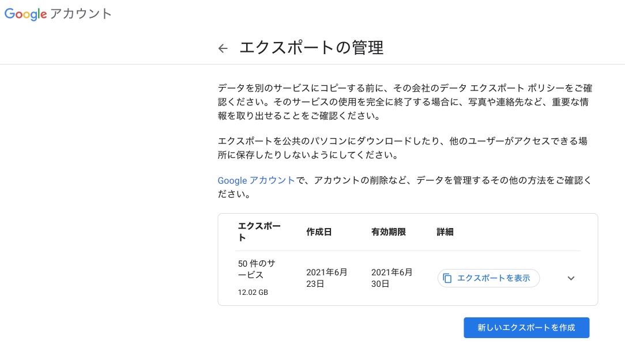Click the copy icon inside エクスポートを表示
625x364 pixels.
pyautogui.click(x=447, y=278)
